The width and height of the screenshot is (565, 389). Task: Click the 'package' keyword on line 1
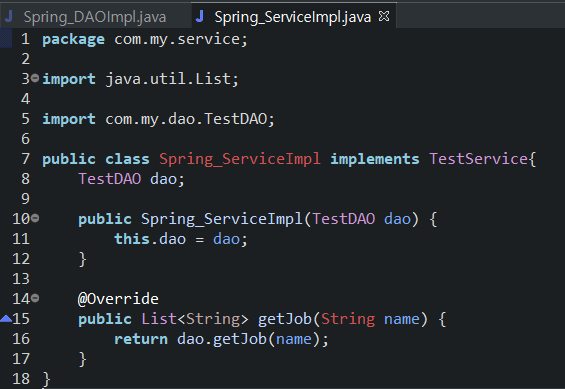74,39
